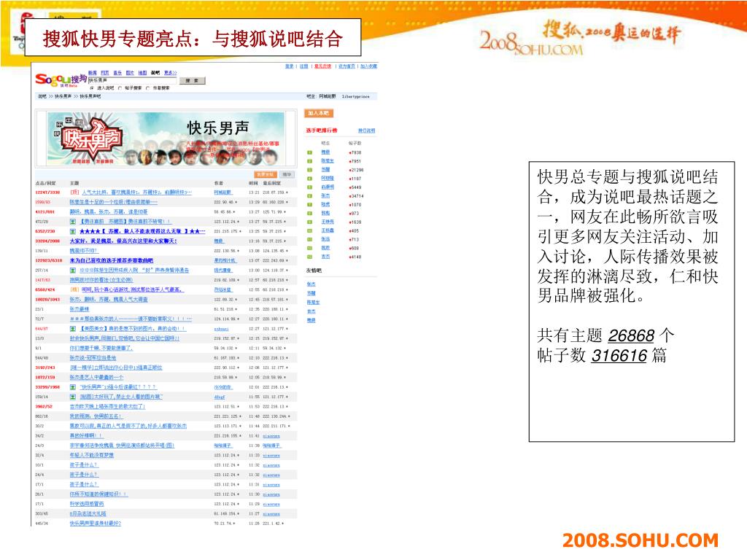The height and width of the screenshot is (560, 747).
Task: Click 说吧 in the breadcrumb
Action: point(42,97)
